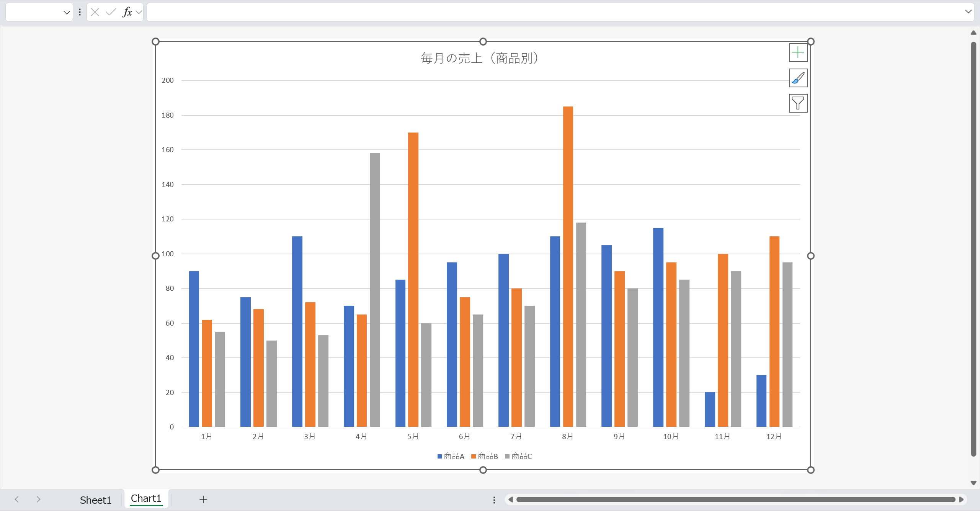Click the orange 商品B legend color marker

pyautogui.click(x=474, y=456)
